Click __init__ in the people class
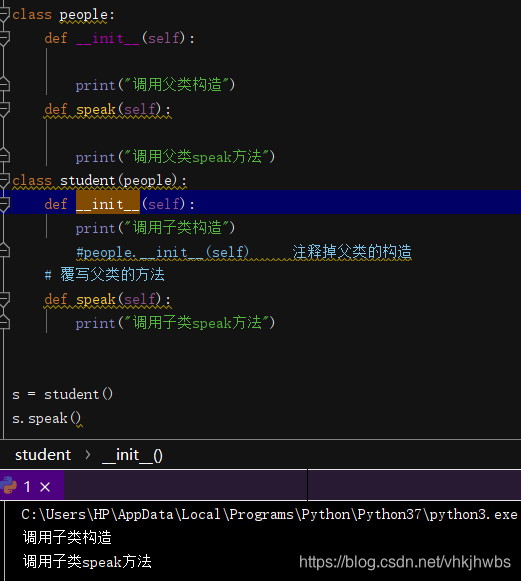This screenshot has width=521, height=581. pos(107,38)
